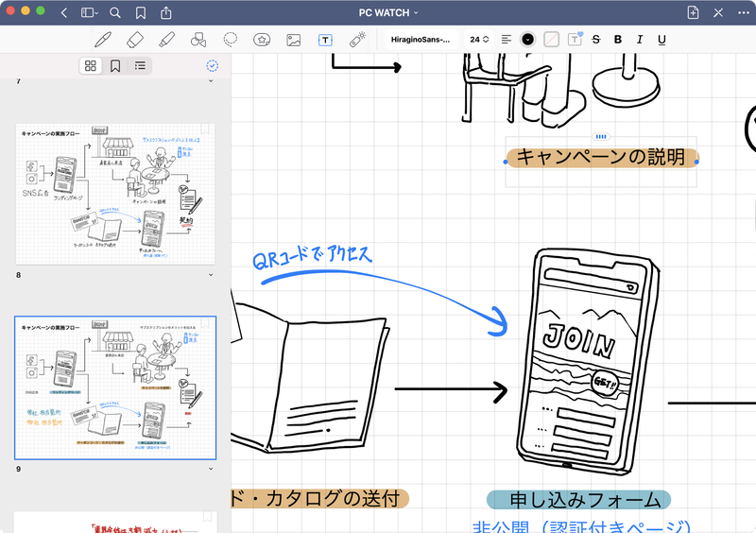Go back with the left chevron
The width and height of the screenshot is (756, 533).
coord(64,13)
